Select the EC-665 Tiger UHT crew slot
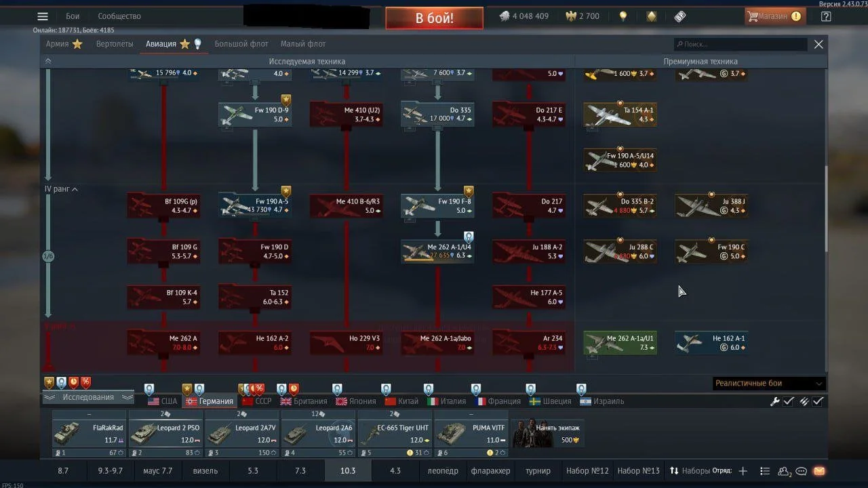 [395, 434]
